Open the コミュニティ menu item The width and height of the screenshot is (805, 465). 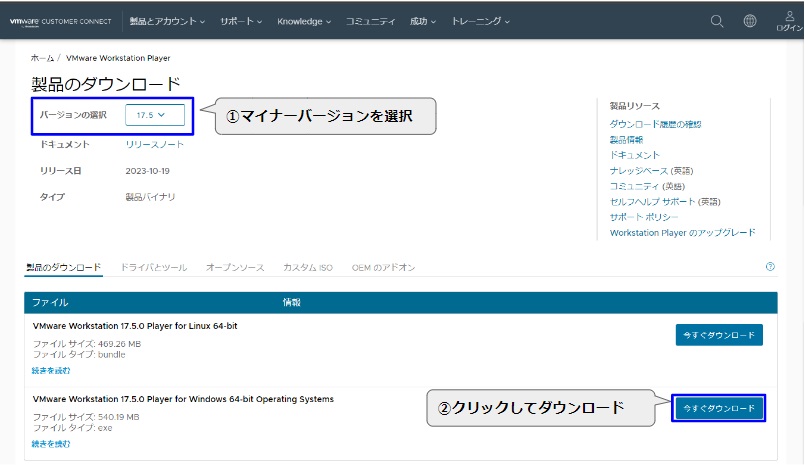371,21
